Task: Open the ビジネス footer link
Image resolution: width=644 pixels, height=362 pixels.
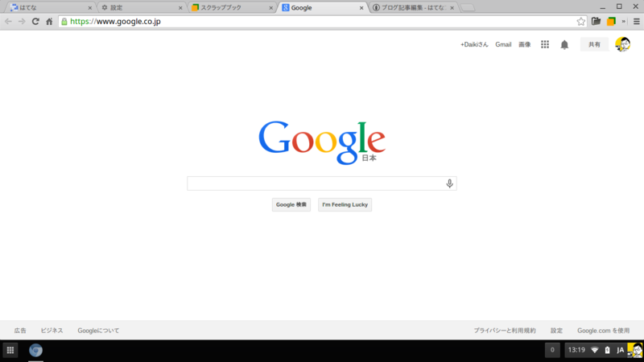Action: 52,331
